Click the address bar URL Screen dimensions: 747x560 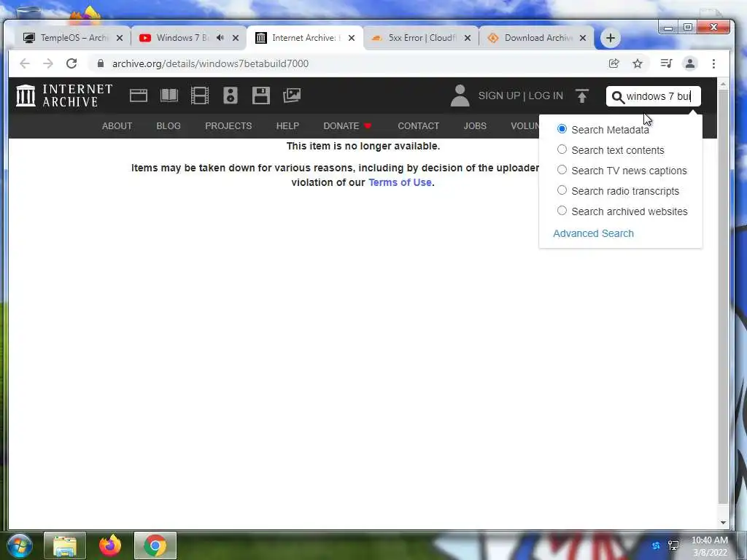click(210, 63)
